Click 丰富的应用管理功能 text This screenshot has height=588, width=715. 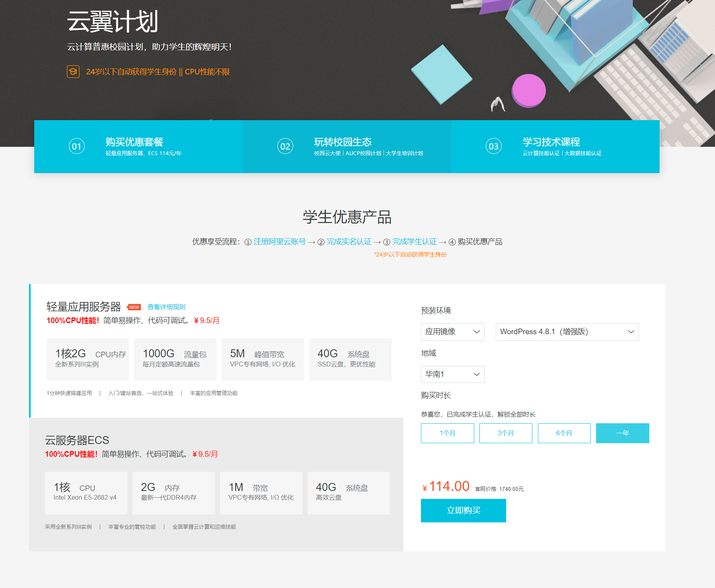[214, 393]
